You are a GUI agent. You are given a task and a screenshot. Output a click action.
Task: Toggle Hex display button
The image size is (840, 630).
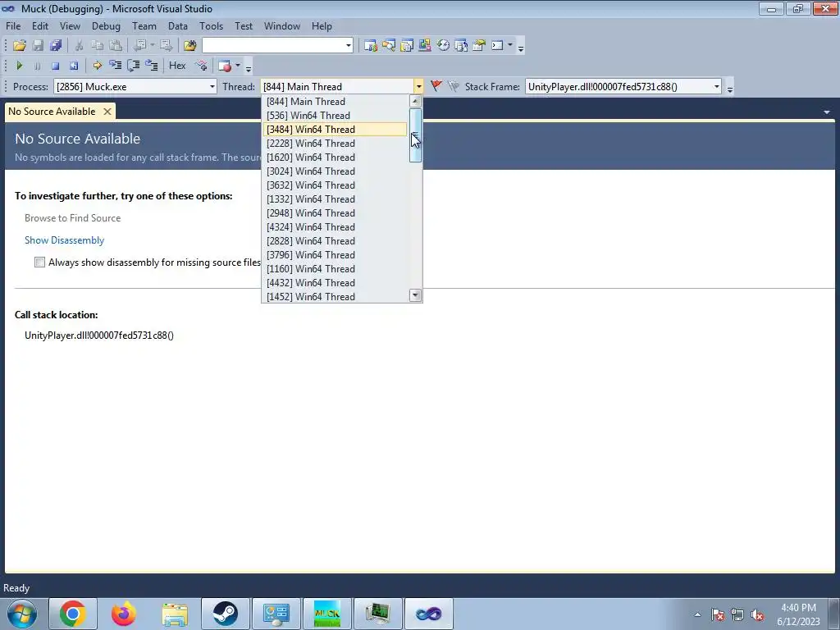pyautogui.click(x=177, y=66)
